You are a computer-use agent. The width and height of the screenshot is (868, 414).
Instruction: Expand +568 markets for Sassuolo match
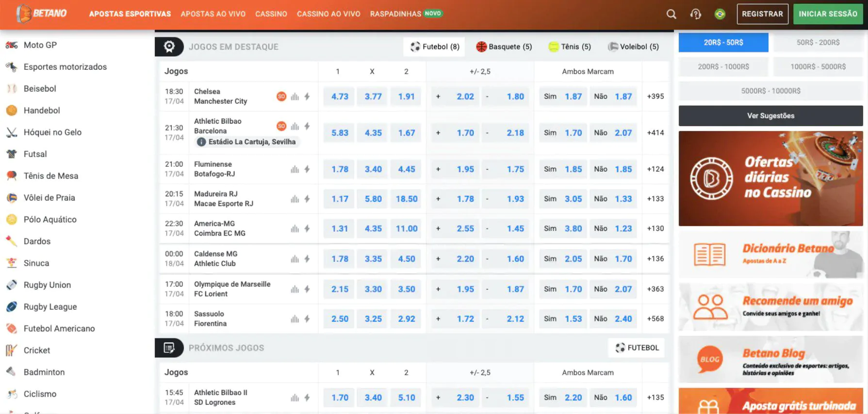[655, 318]
